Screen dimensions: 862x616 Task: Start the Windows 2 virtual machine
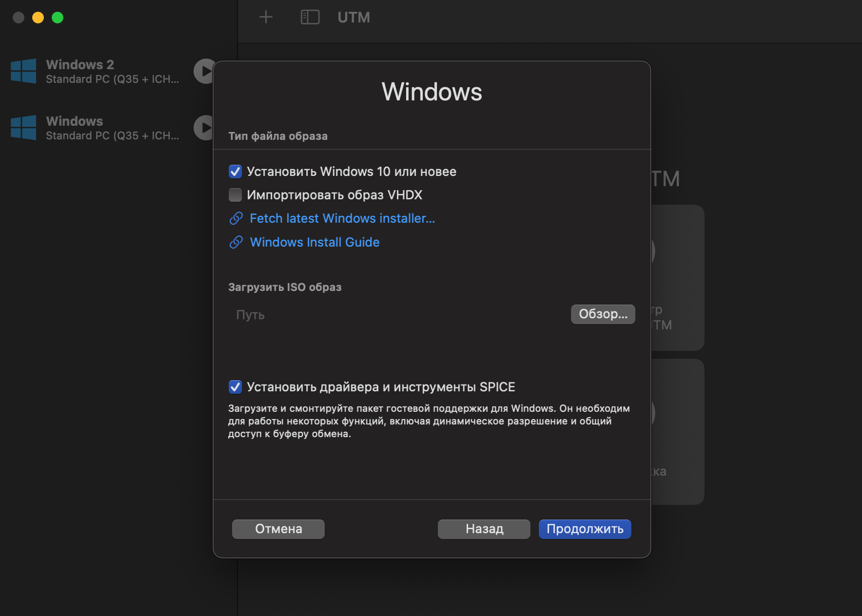pyautogui.click(x=204, y=71)
